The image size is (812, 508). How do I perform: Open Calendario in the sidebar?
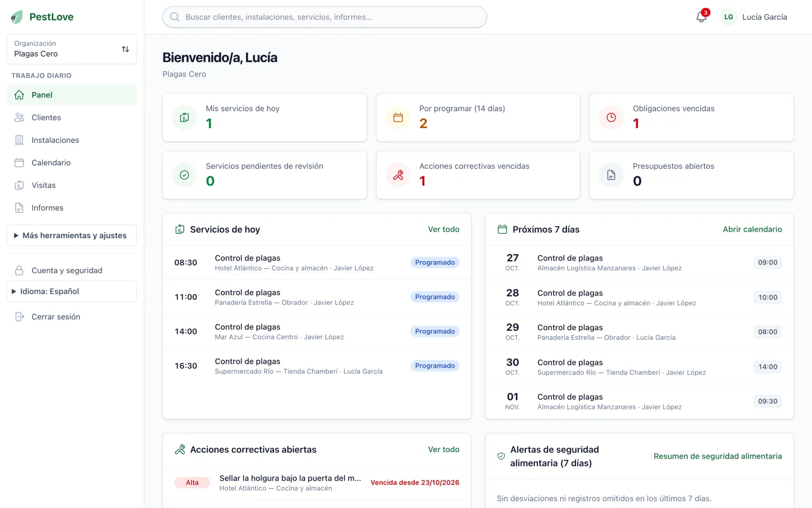(72, 163)
